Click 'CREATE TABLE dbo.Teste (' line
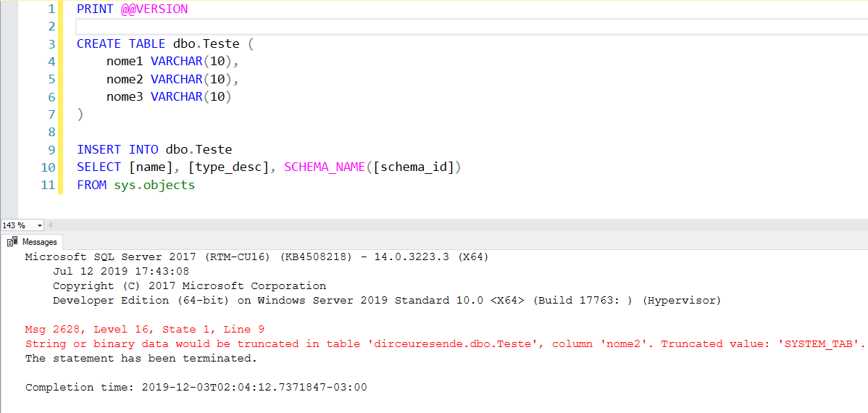The height and width of the screenshot is (413, 868). (165, 44)
